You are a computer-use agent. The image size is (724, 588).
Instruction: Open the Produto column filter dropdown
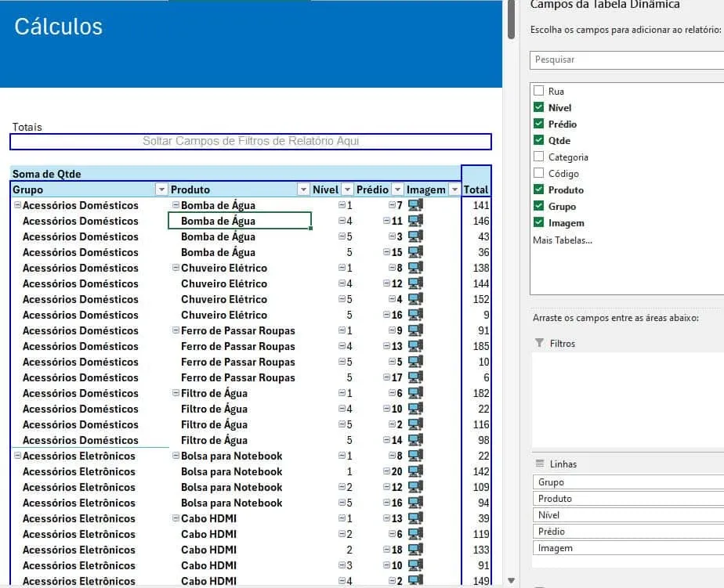(x=303, y=189)
